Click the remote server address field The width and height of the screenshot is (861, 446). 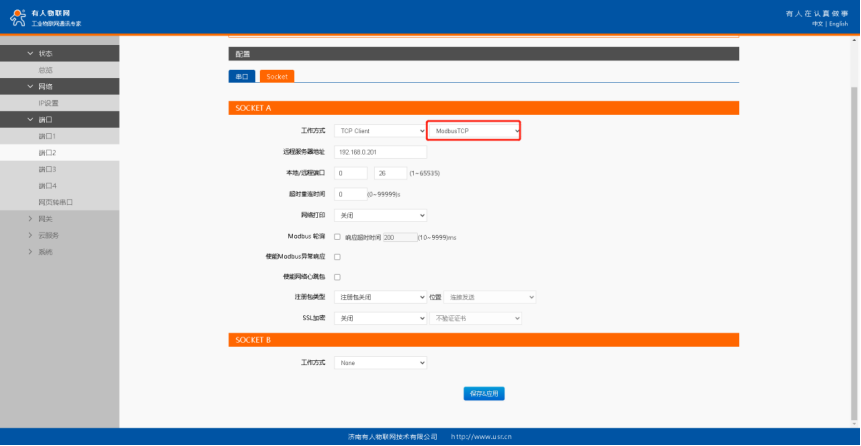380,152
